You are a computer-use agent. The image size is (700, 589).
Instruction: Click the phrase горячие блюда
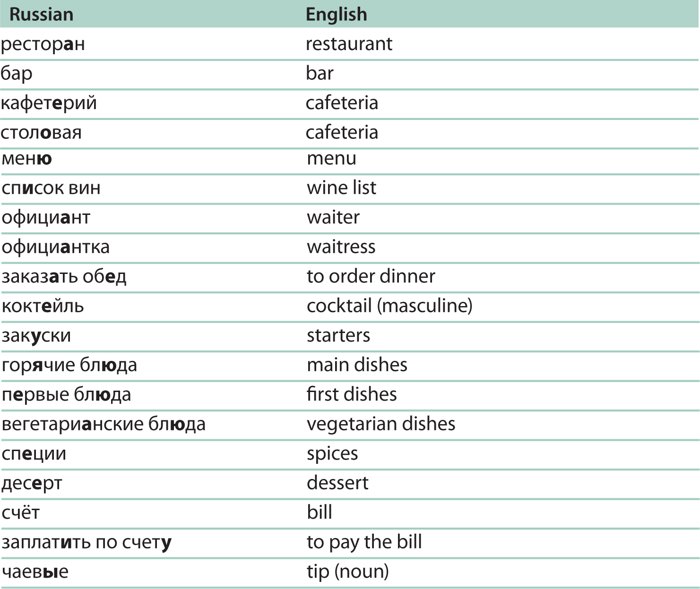pos(69,365)
